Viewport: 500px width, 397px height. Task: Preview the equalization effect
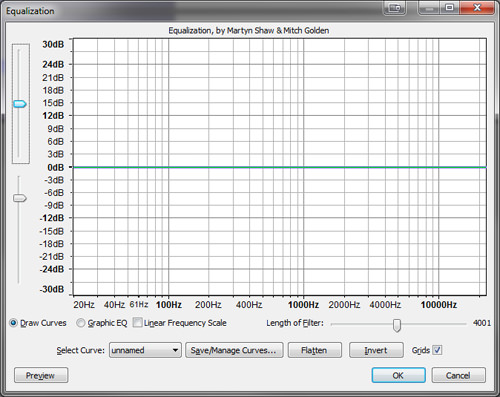41,375
